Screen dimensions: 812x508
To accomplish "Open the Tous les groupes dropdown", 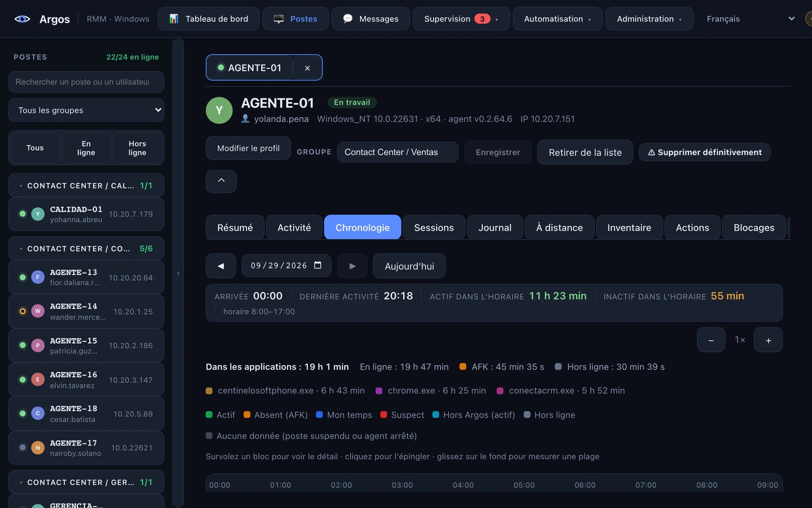I will (86, 110).
